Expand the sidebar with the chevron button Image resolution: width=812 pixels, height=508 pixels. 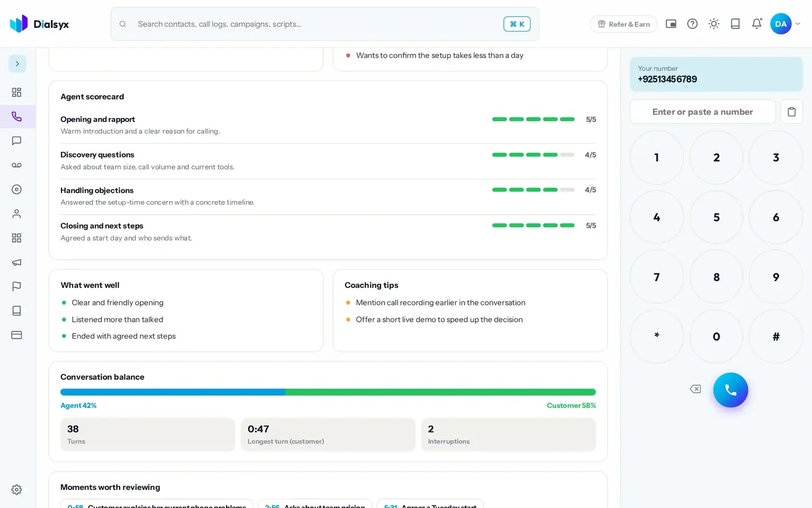[x=17, y=64]
